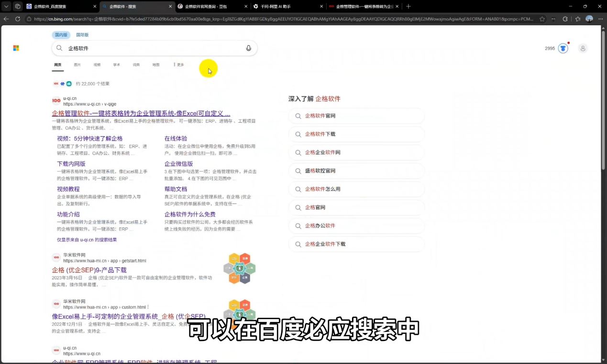Open the favorites list icon

577,19
